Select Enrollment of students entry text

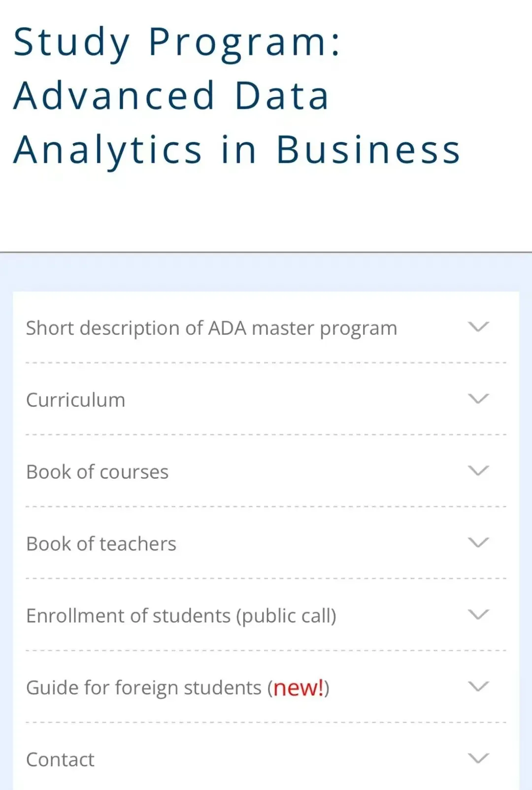[x=128, y=616]
